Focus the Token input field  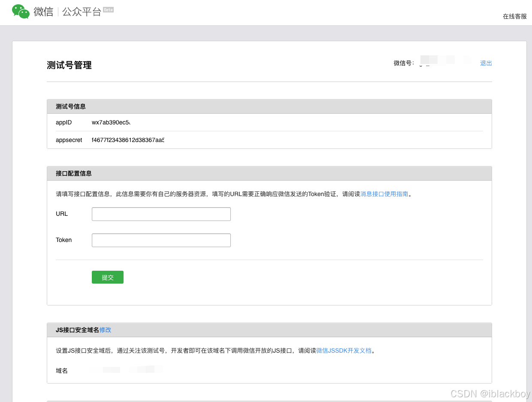pyautogui.click(x=161, y=240)
